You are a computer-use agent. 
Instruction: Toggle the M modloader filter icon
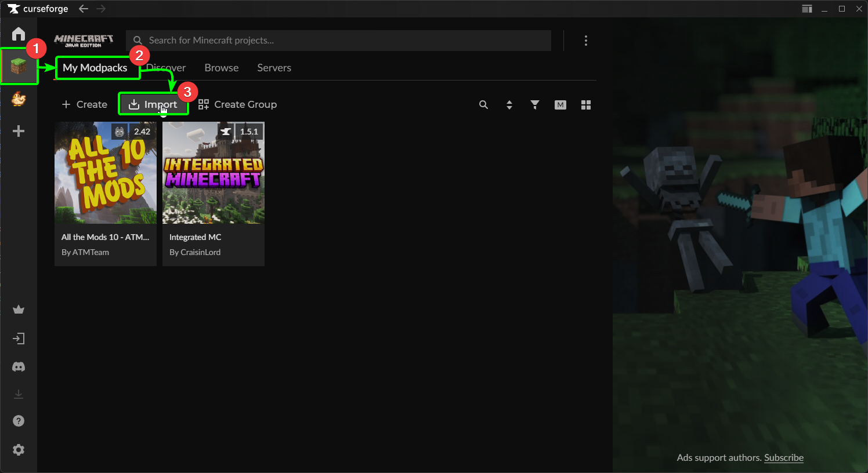click(x=560, y=105)
